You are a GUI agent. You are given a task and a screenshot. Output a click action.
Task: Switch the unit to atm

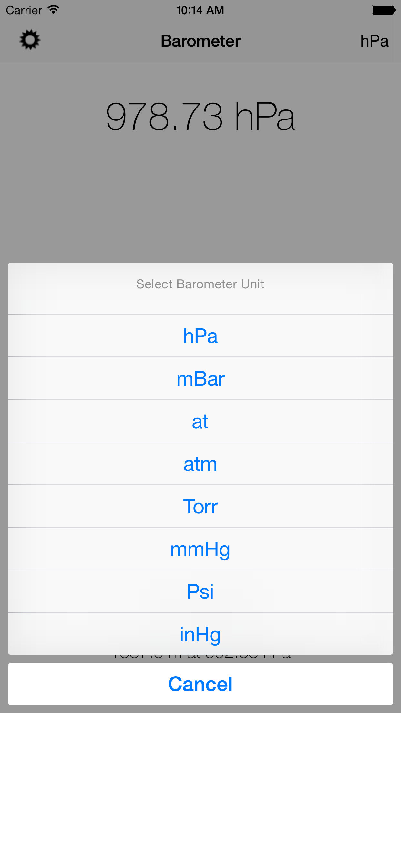[200, 464]
